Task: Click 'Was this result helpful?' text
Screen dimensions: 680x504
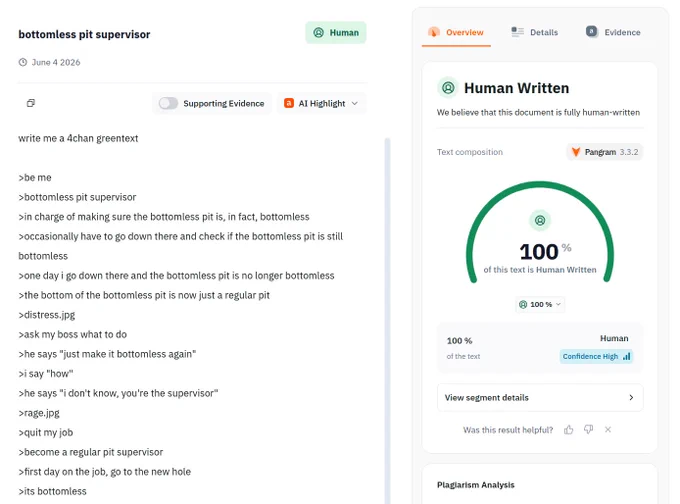Action: click(508, 430)
